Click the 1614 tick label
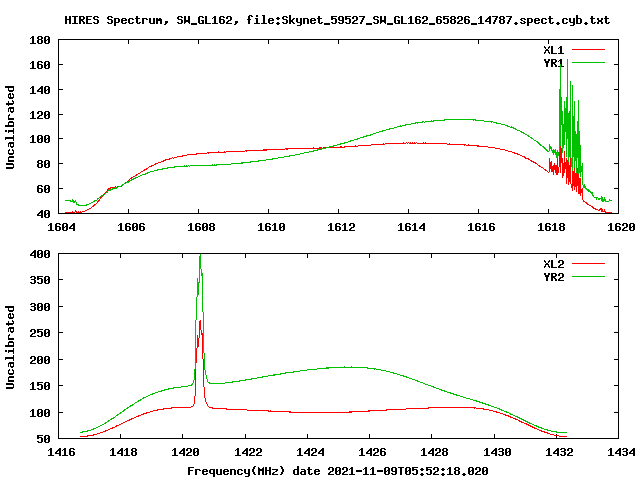This screenshot has height=480, width=640. [411, 227]
